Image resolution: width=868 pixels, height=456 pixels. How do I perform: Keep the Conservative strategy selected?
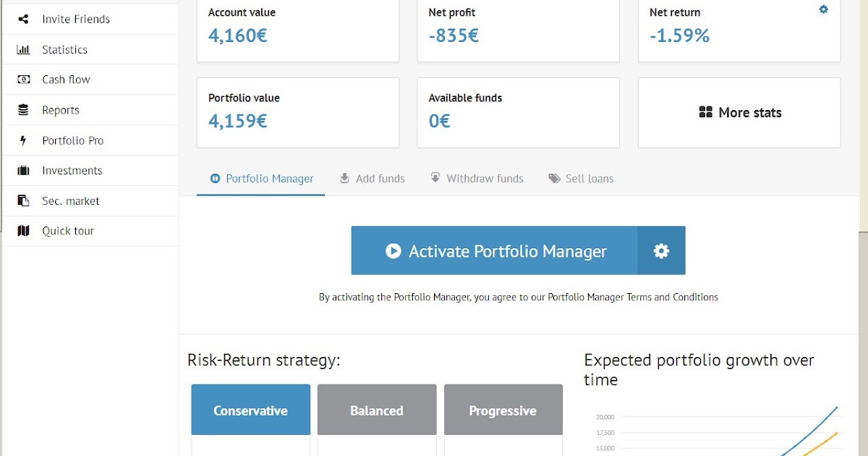(x=250, y=410)
